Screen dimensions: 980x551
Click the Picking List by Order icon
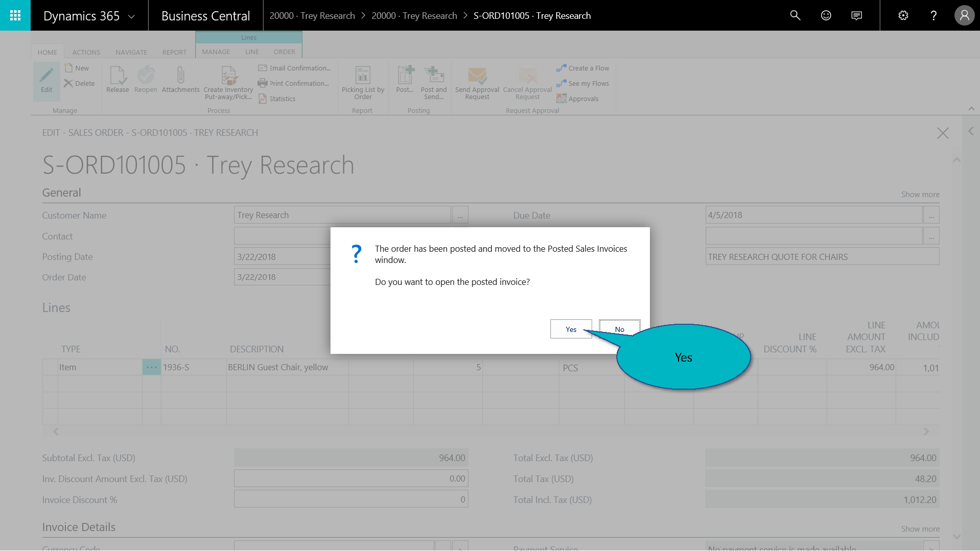click(363, 77)
